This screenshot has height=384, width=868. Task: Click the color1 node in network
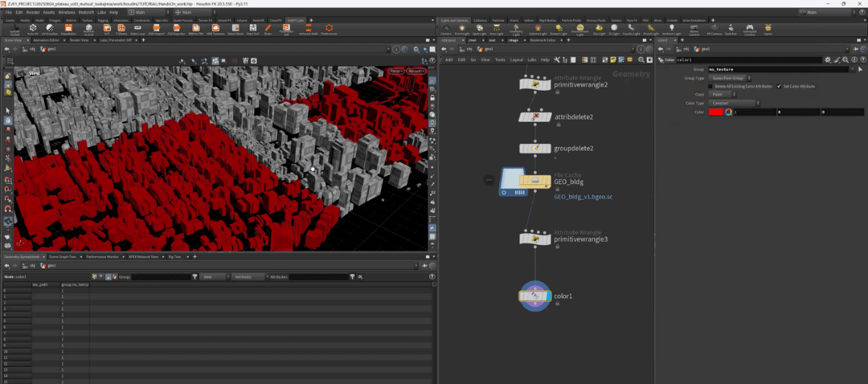535,296
